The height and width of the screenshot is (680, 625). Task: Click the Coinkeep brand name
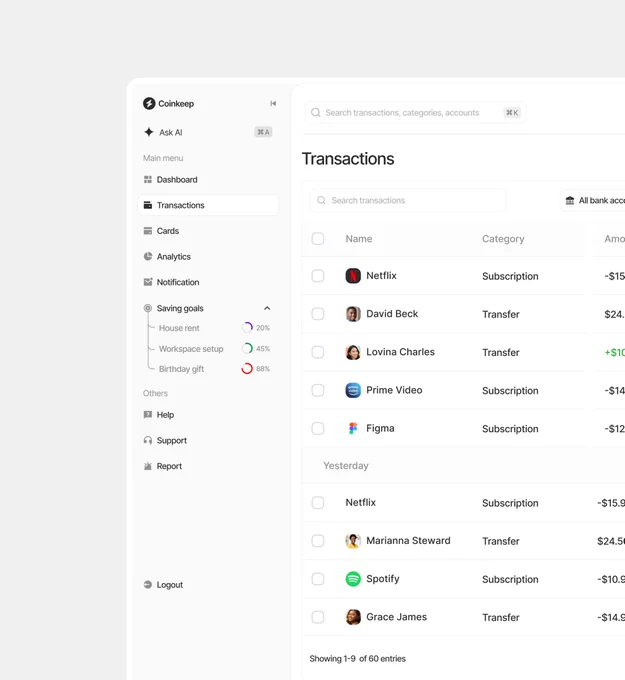[x=176, y=104]
